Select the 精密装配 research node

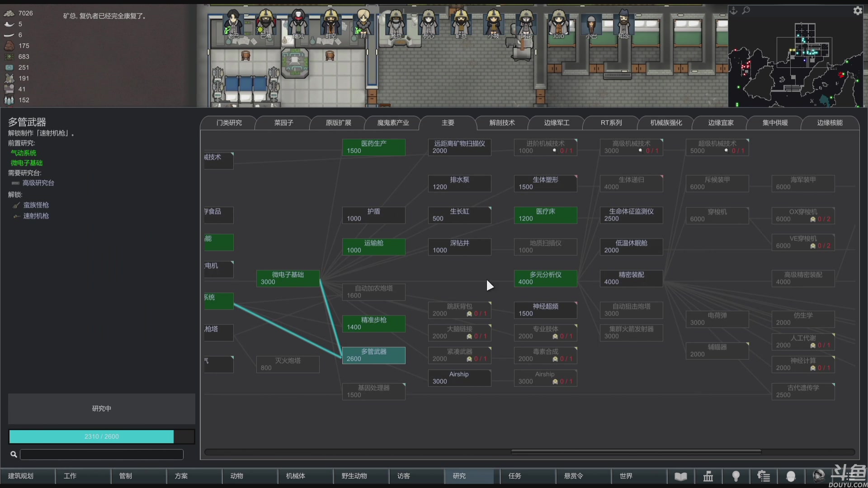pyautogui.click(x=631, y=278)
